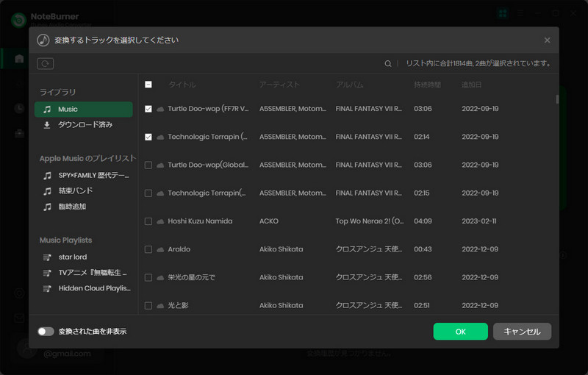Sort by the タイトル column header
Viewport: 588px width, 375px height.
[182, 85]
